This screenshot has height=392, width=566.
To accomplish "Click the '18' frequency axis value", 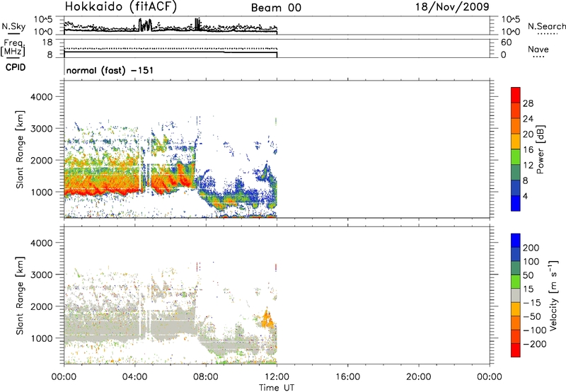I will pos(47,42).
